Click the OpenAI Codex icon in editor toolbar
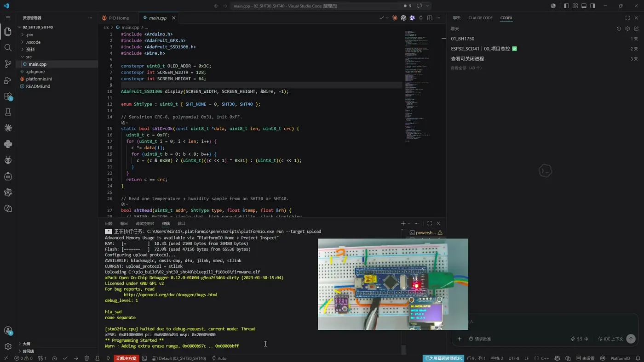The height and width of the screenshot is (362, 644). [x=403, y=18]
